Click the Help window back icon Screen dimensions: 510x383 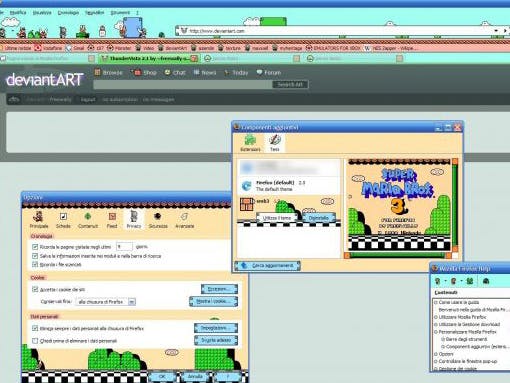click(438, 281)
